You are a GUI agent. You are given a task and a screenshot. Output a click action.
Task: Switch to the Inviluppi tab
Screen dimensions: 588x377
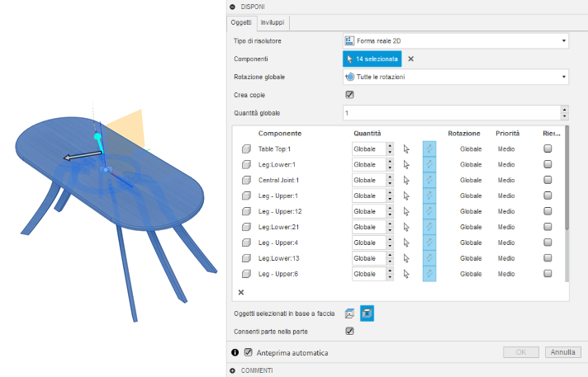273,23
